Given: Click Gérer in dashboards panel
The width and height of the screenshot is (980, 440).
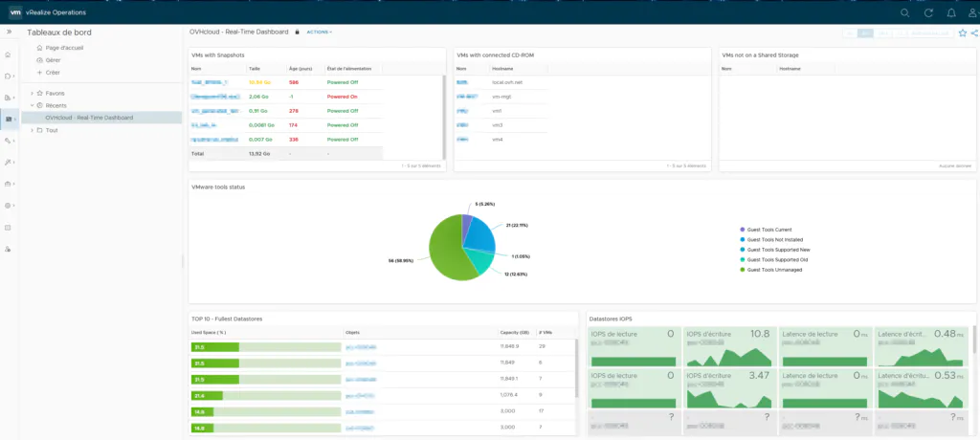Looking at the screenshot, I should [x=54, y=60].
